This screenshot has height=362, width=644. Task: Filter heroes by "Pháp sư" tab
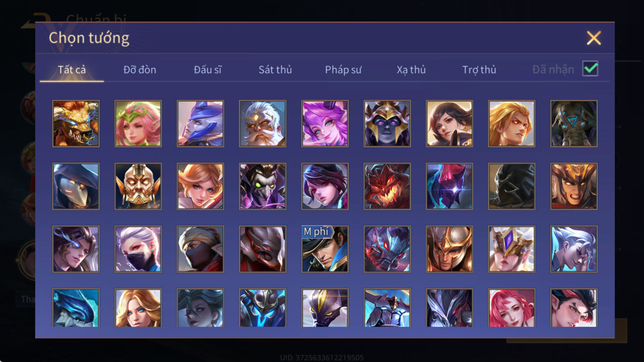[x=343, y=70]
